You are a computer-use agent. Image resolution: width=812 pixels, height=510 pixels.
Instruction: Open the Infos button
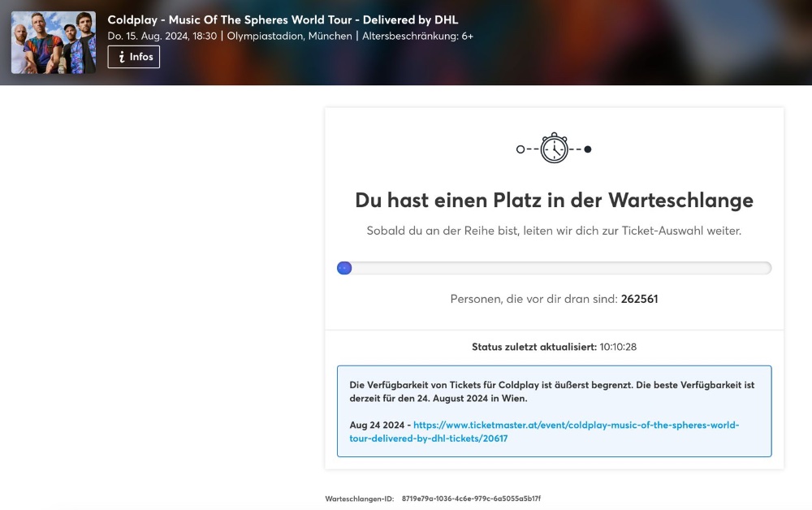click(x=134, y=57)
